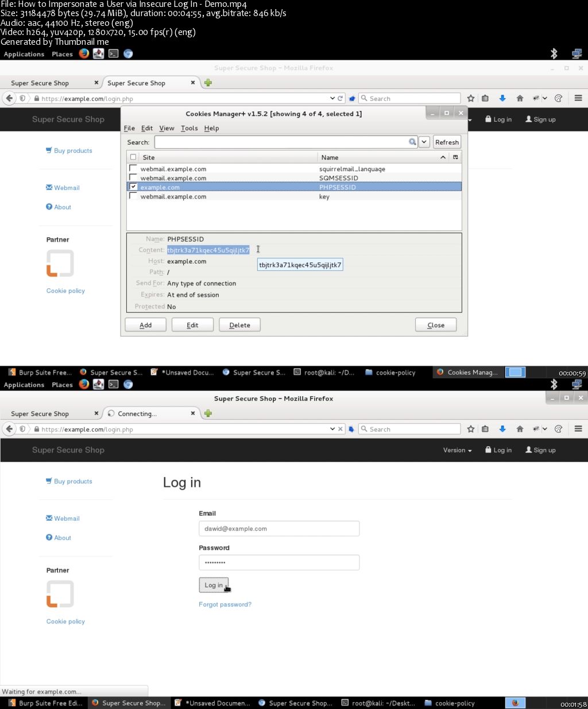The height and width of the screenshot is (709, 588).
Task: Launch terminal from panel above 'Connecting...' frame
Action: click(113, 384)
